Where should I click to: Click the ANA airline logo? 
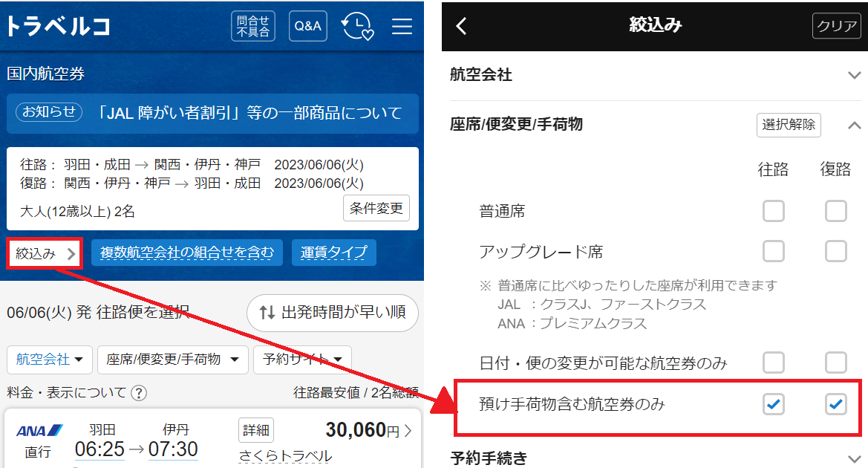tap(39, 431)
